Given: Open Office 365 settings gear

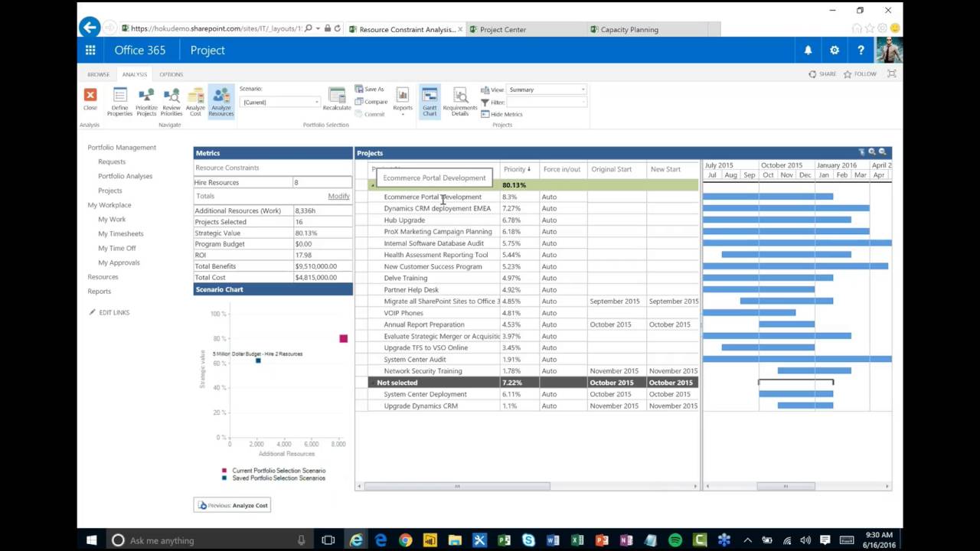Looking at the screenshot, I should pyautogui.click(x=835, y=51).
